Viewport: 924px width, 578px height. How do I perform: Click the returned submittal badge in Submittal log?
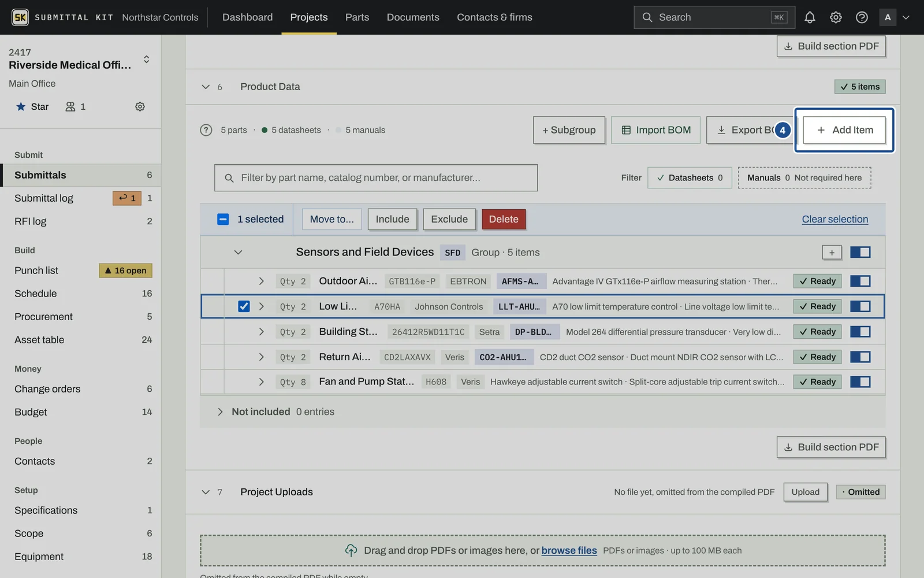click(127, 198)
